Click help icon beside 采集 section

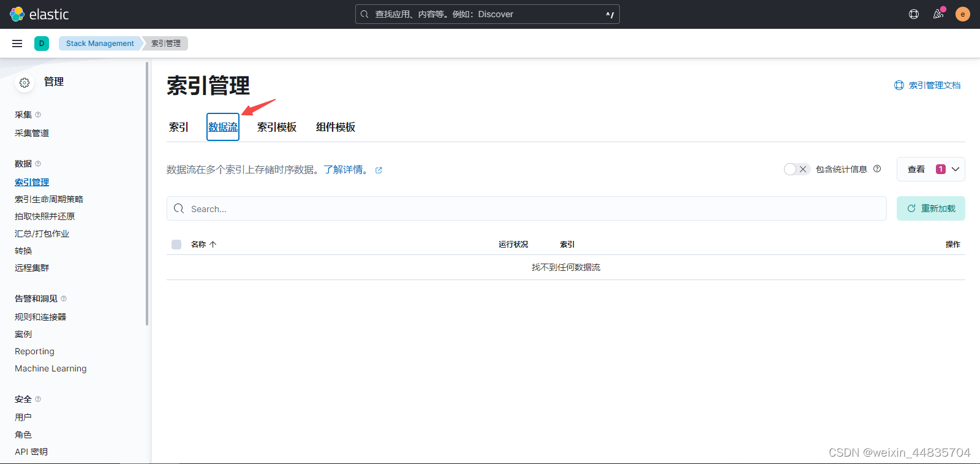(38, 115)
